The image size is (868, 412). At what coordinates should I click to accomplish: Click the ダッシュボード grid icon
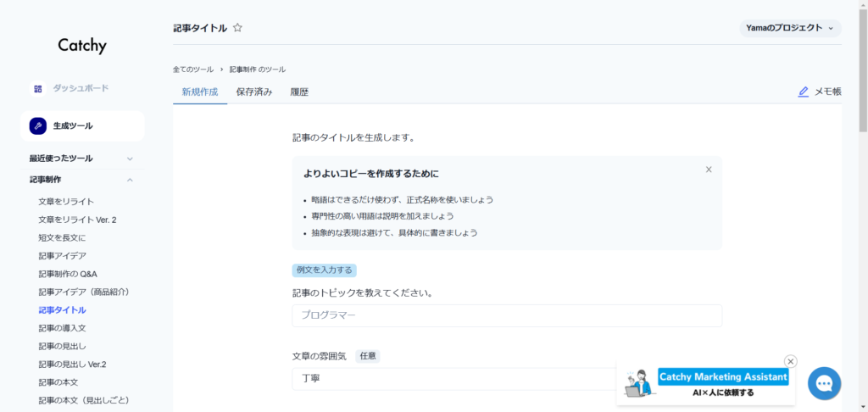coord(37,88)
